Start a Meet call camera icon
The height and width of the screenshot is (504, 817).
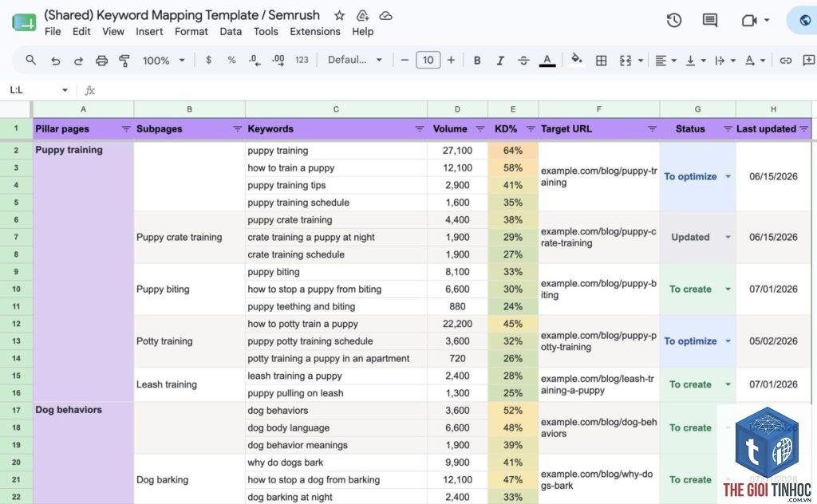pos(748,20)
